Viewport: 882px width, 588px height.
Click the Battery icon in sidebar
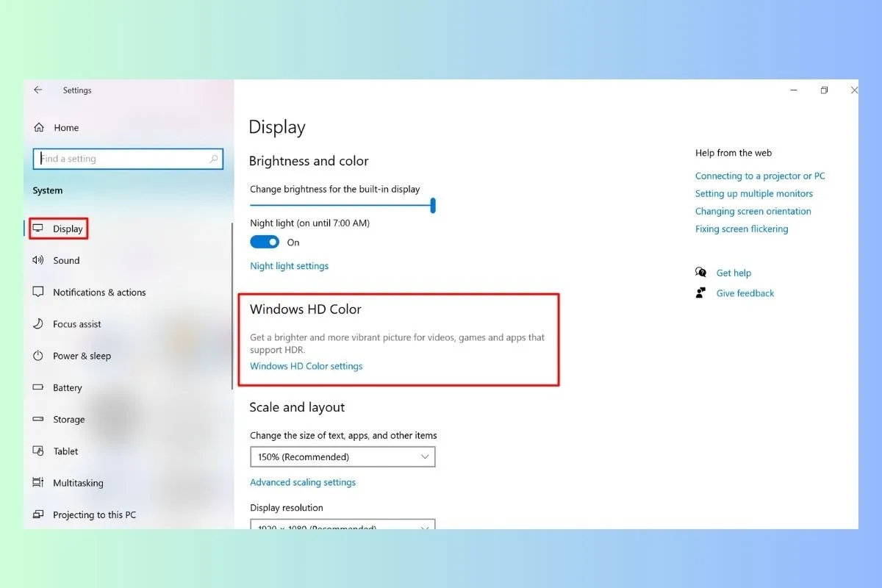click(38, 388)
